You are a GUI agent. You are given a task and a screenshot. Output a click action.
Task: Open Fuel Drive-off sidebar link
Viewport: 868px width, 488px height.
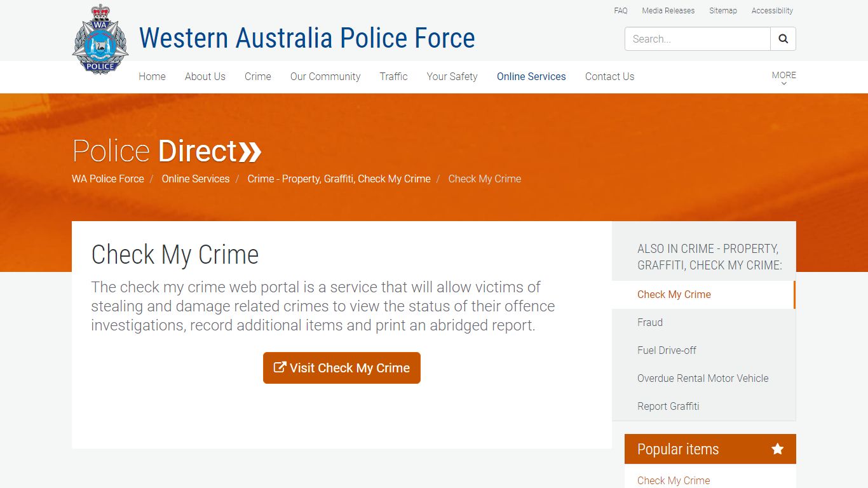point(667,350)
